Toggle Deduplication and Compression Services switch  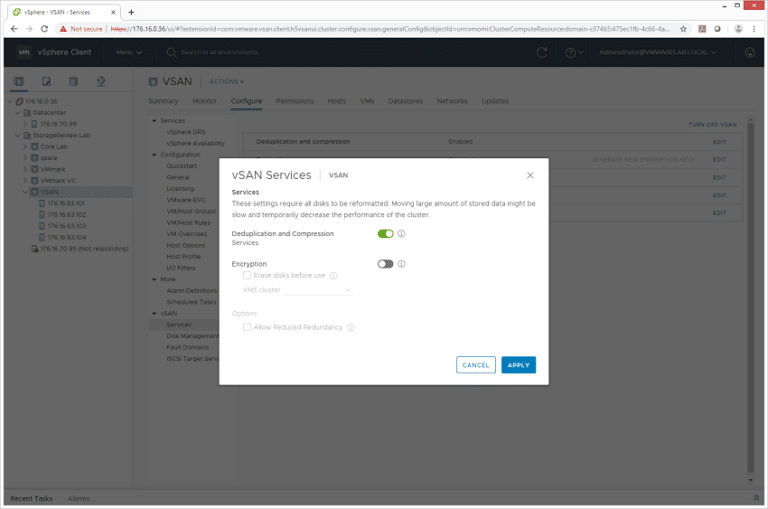tap(385, 234)
